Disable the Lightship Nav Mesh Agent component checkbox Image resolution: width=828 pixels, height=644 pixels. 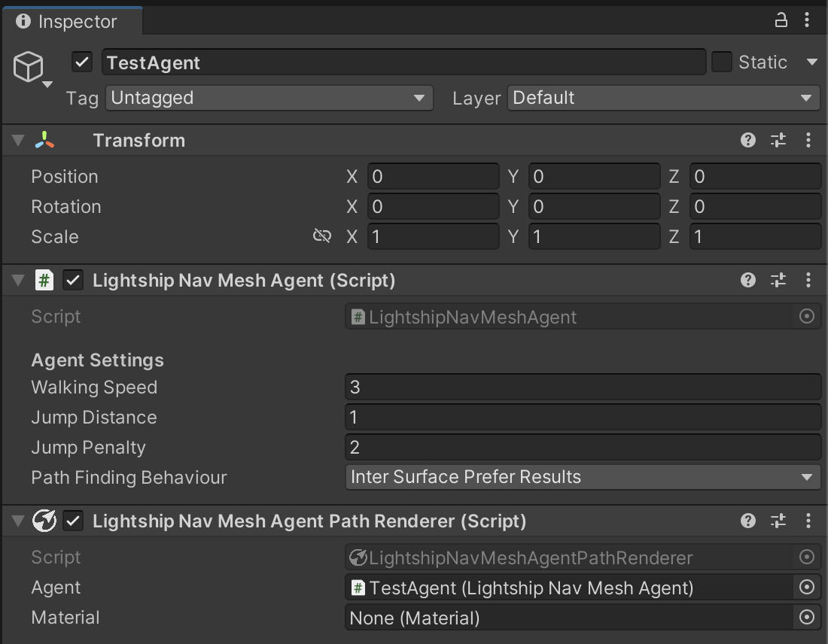point(72,280)
